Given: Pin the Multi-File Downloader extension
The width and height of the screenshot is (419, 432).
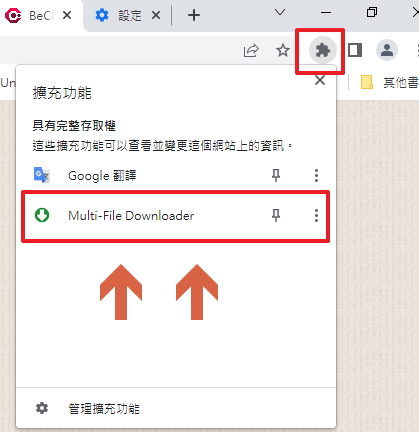Looking at the screenshot, I should pyautogui.click(x=276, y=216).
